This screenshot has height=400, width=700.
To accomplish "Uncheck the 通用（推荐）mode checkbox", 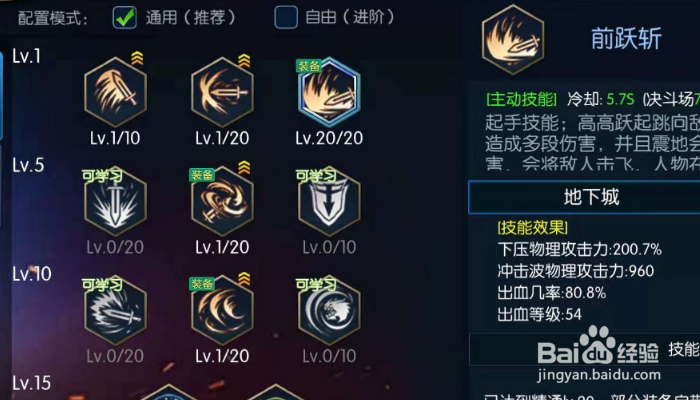I will point(125,17).
